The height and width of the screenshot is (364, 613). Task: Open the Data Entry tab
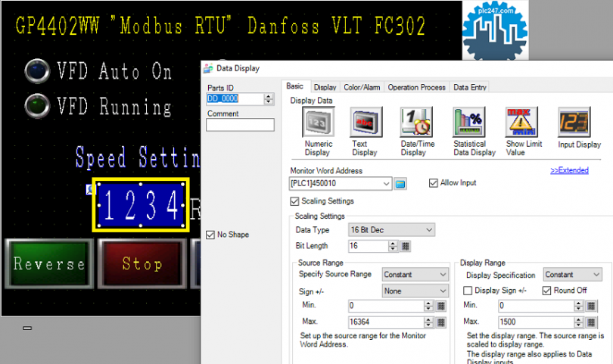pyautogui.click(x=469, y=87)
